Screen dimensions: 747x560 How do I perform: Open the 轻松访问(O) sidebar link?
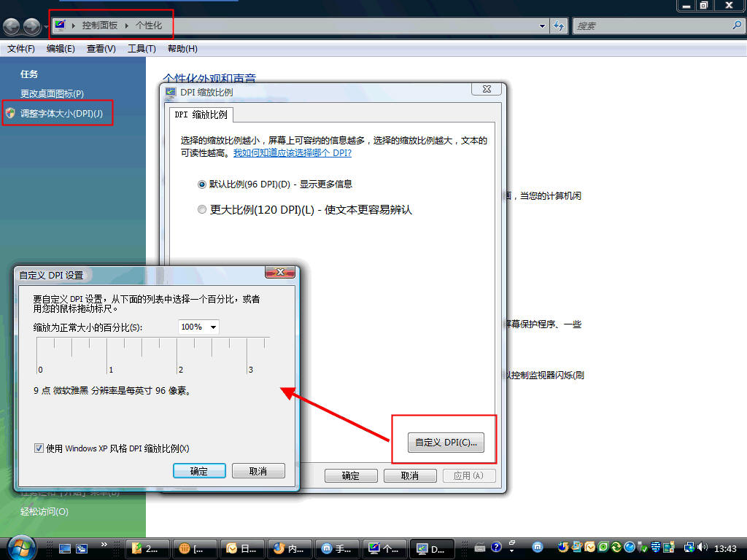(44, 511)
